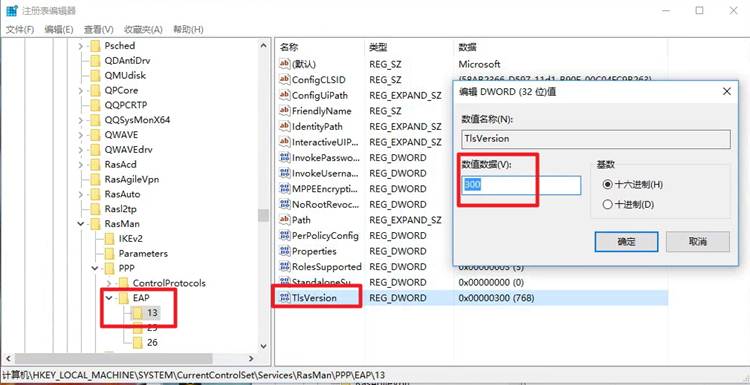
Task: Select the folder icon for key 26
Action: click(x=138, y=342)
